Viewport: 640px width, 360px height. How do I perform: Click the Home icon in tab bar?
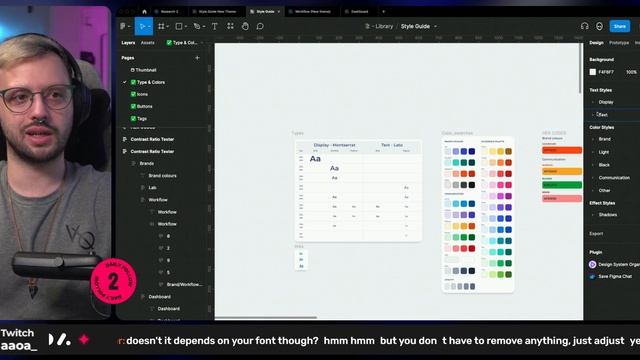tap(144, 11)
